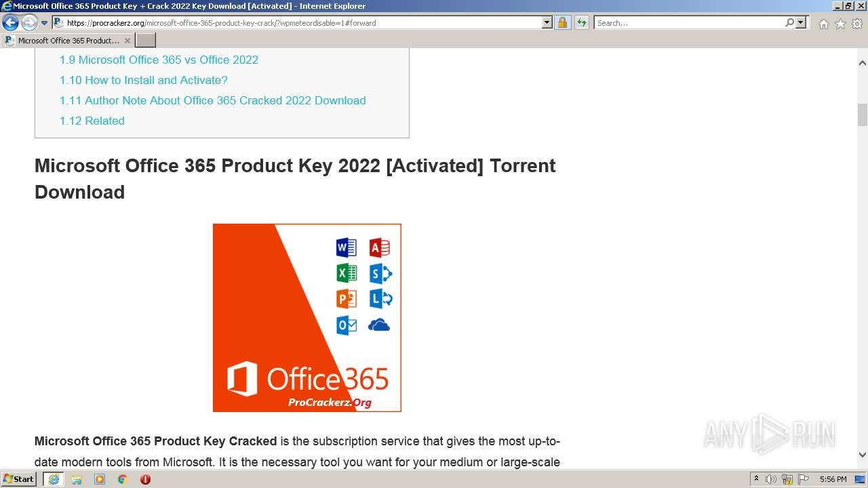Click the SharePoint icon in the Office image
Screen dimensions: 868x488
point(380,273)
